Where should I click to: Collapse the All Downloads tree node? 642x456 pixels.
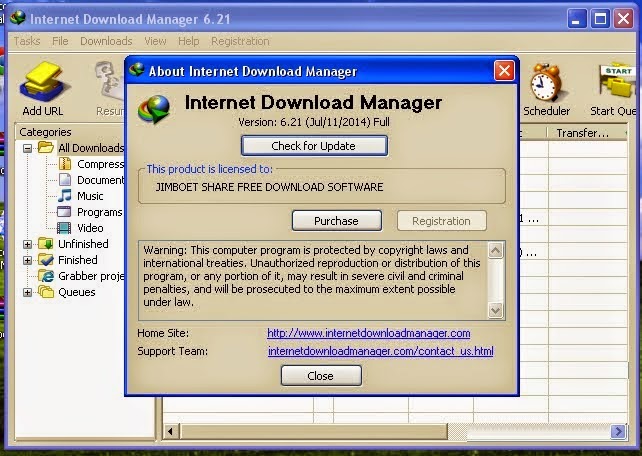pyautogui.click(x=27, y=148)
